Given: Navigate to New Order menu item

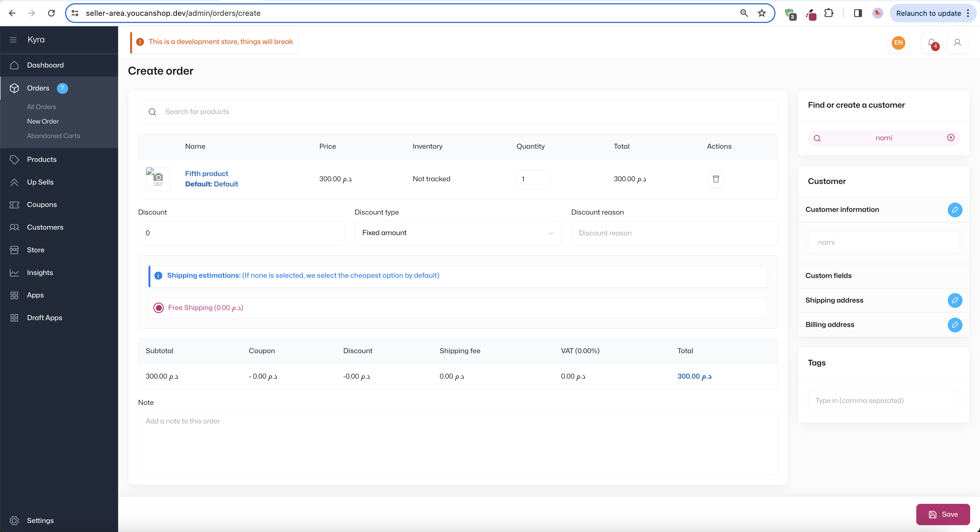Looking at the screenshot, I should pyautogui.click(x=43, y=121).
